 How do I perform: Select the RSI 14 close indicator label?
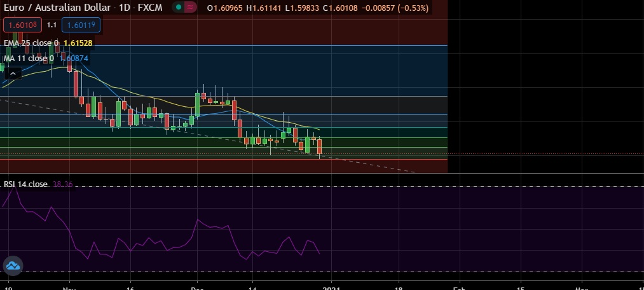pos(25,184)
